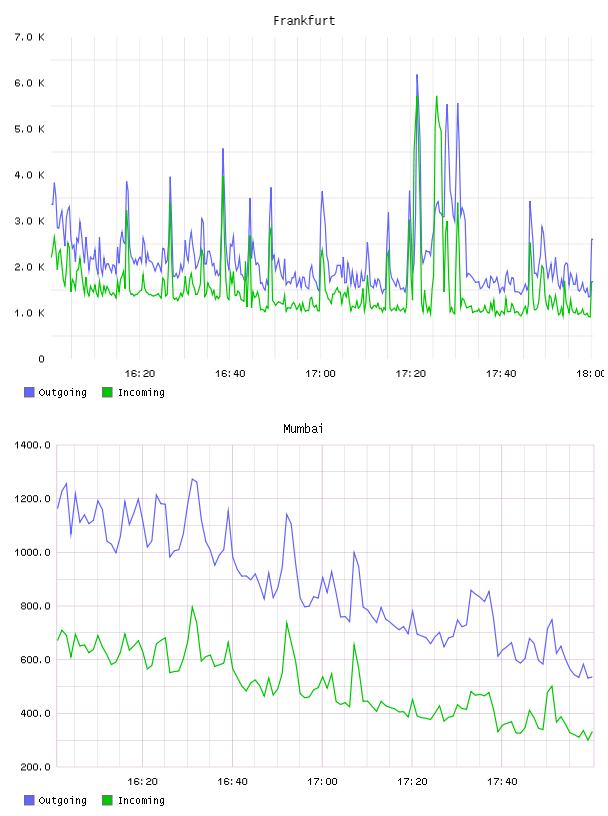
Task: Click the Incoming legend label under Mumbai
Action: (141, 801)
